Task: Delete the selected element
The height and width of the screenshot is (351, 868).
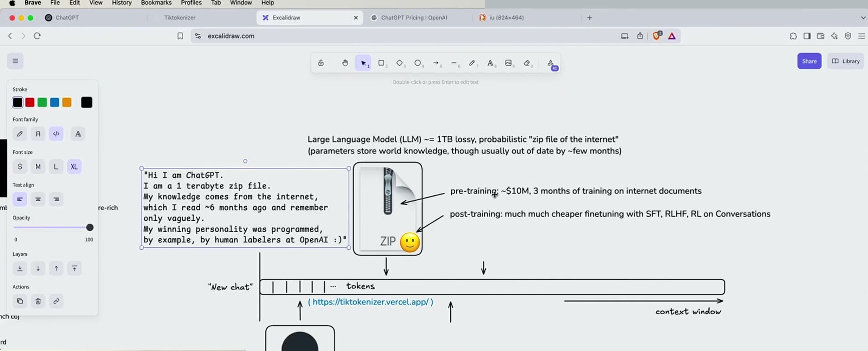Action: click(38, 301)
